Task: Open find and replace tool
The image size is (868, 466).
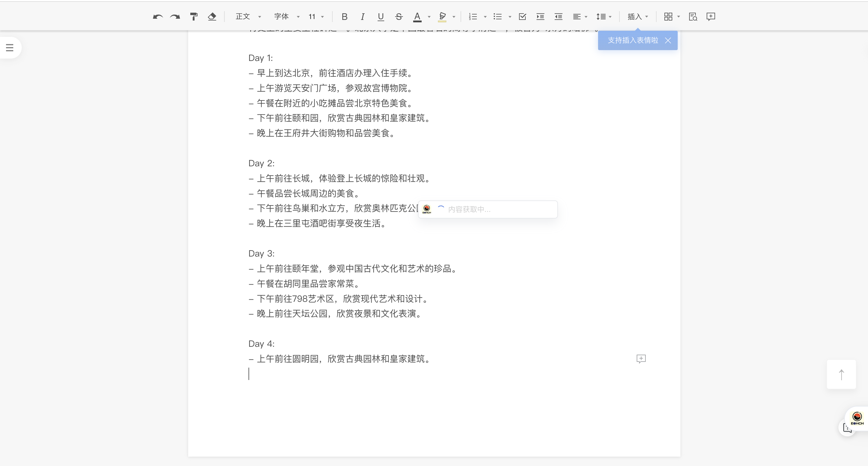Action: 693,17
